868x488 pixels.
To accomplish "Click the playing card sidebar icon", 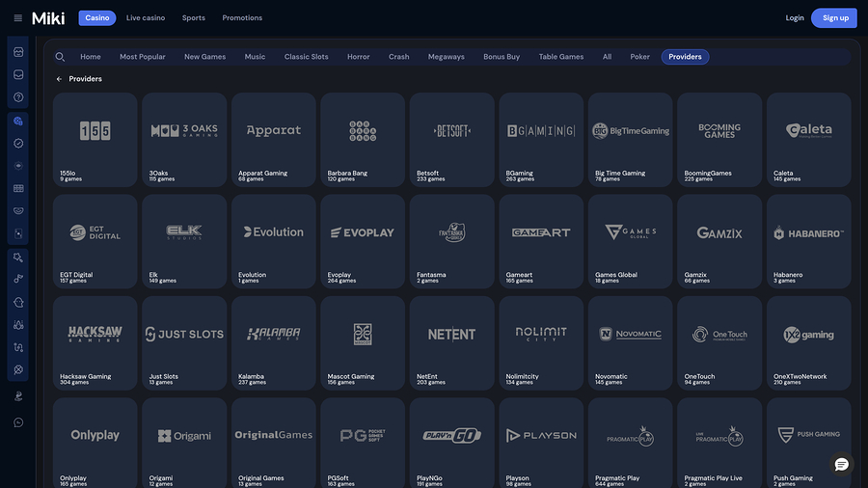I will pos(18,234).
